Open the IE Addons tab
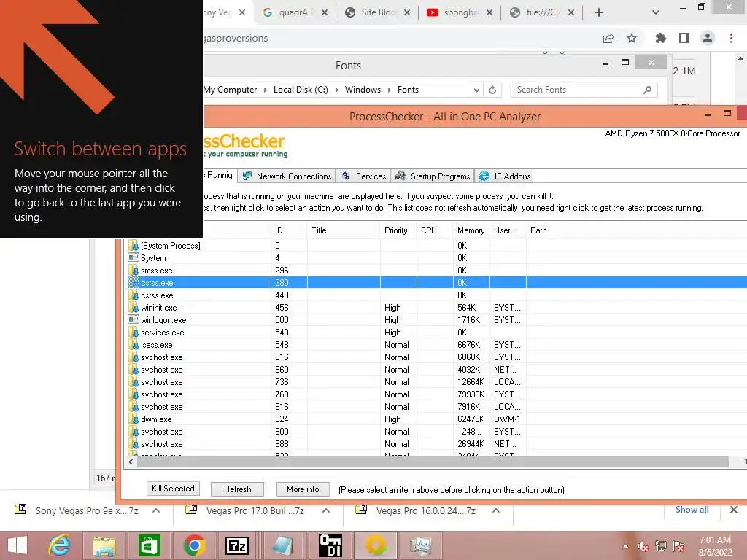 point(504,176)
